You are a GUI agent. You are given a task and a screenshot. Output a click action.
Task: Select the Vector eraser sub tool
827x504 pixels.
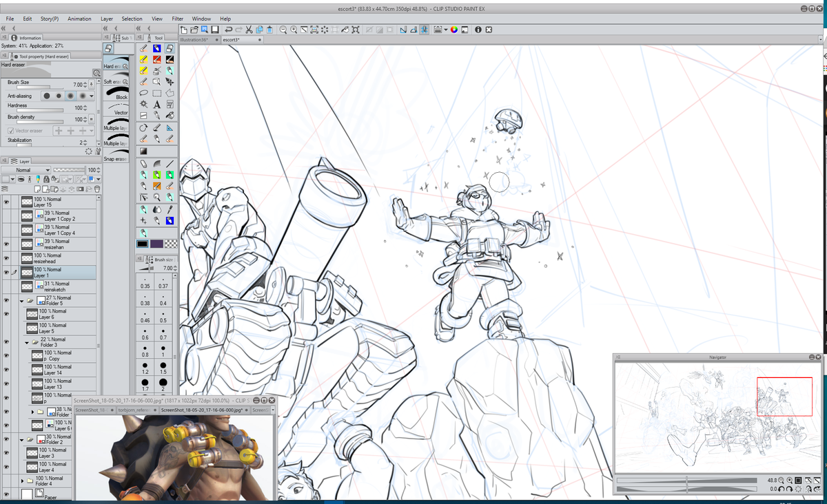pos(116,109)
